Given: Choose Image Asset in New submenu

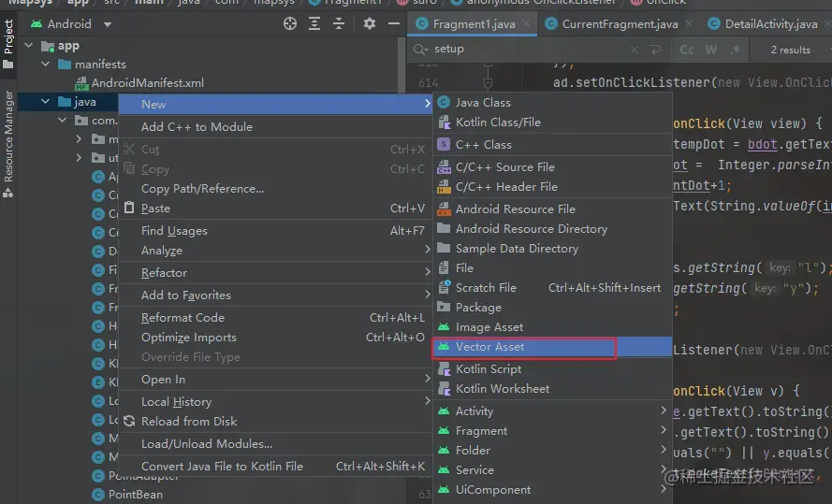Looking at the screenshot, I should tap(553, 327).
